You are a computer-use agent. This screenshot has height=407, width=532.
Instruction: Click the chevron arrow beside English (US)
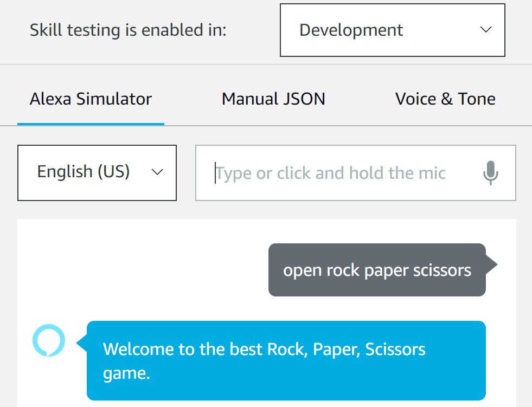tap(157, 172)
